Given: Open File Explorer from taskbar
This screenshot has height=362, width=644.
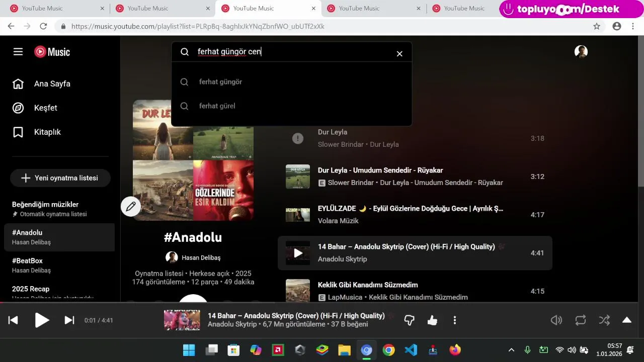Looking at the screenshot, I should click(x=344, y=350).
